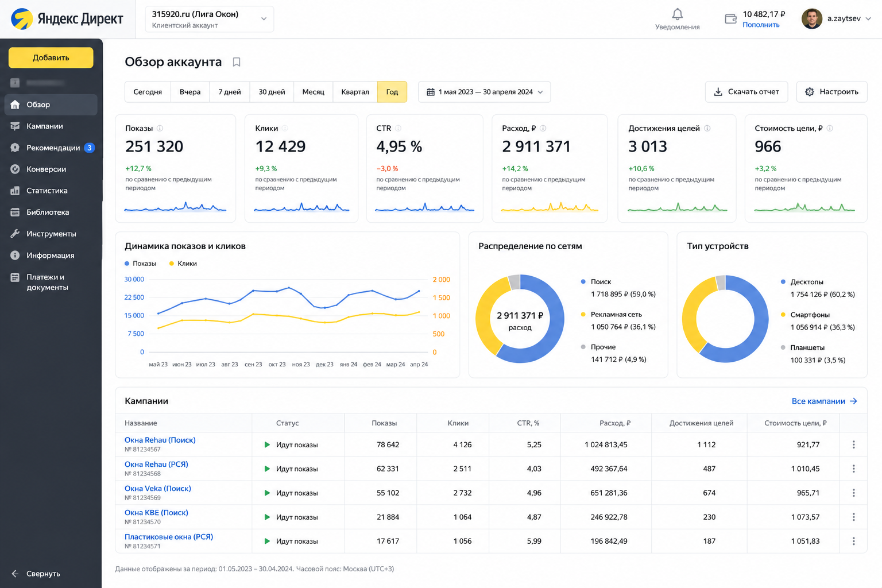The image size is (882, 588).
Task: Collapse the sidebar with Свернуть
Action: pos(36,574)
